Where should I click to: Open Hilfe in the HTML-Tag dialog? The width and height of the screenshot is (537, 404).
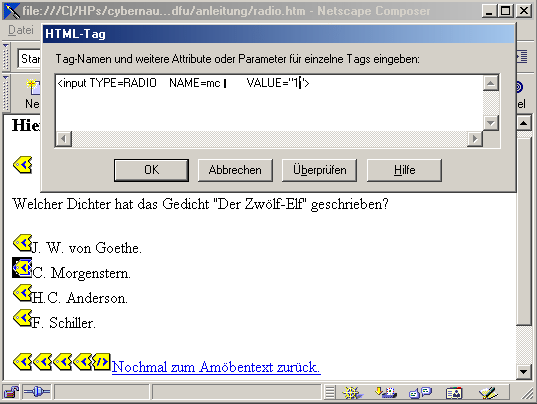(404, 170)
